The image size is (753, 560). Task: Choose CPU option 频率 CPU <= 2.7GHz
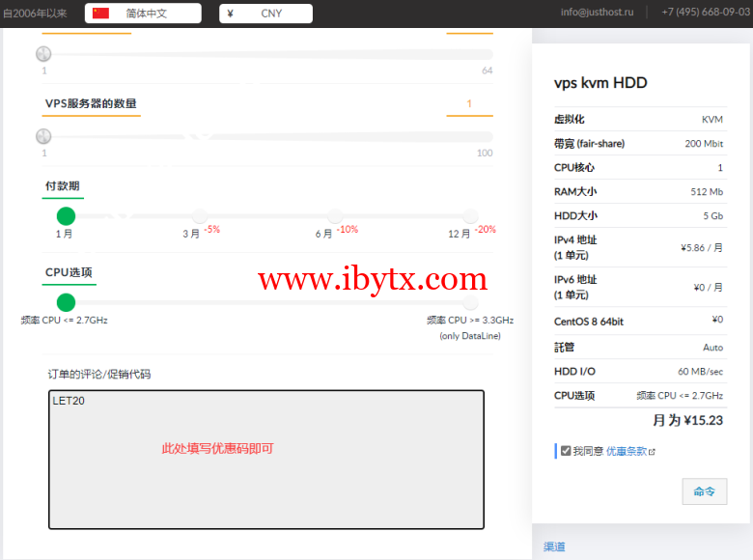pos(66,302)
